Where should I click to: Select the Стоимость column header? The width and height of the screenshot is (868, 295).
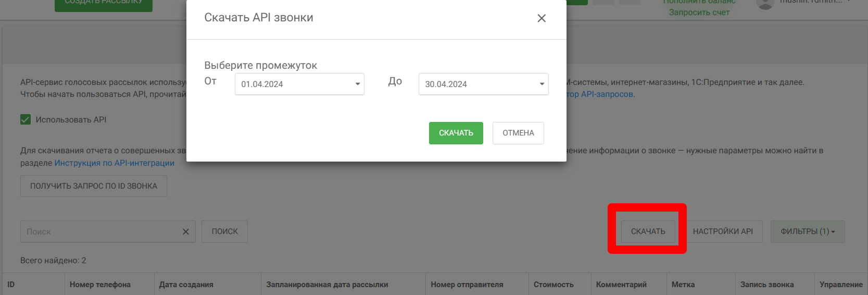pos(553,285)
